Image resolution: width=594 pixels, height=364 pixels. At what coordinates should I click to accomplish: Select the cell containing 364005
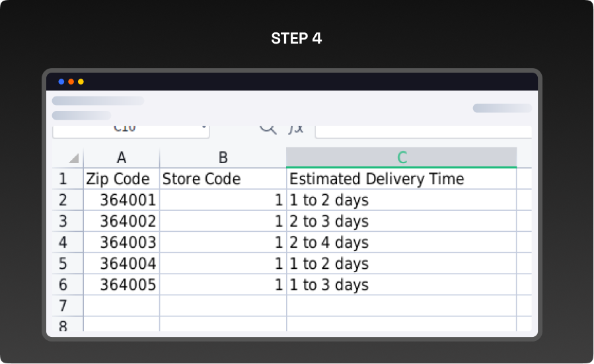coord(122,285)
